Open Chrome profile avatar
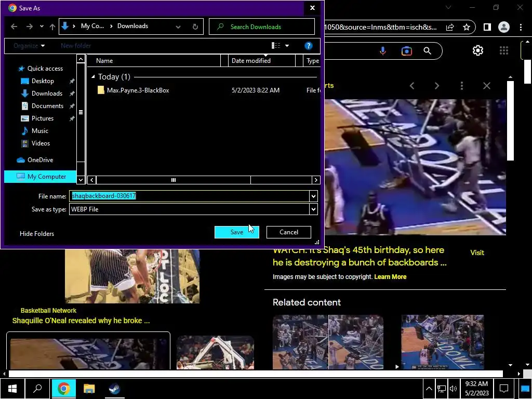Image resolution: width=532 pixels, height=399 pixels. coord(504,27)
